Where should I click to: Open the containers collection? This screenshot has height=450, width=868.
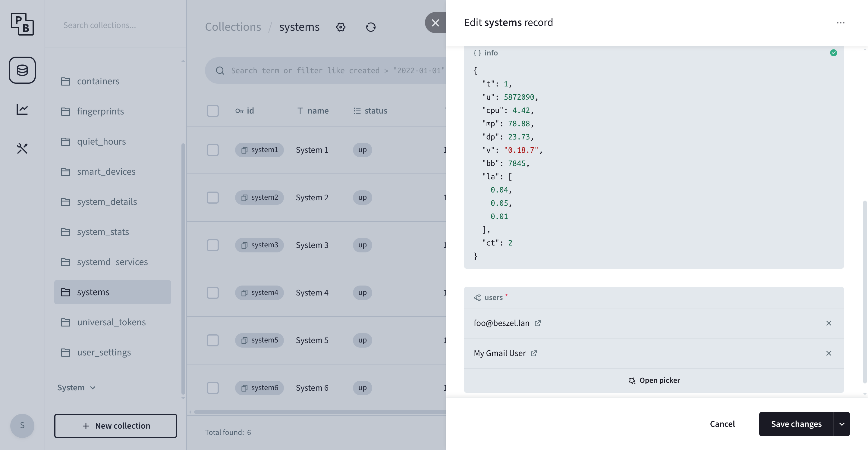[x=112, y=81]
